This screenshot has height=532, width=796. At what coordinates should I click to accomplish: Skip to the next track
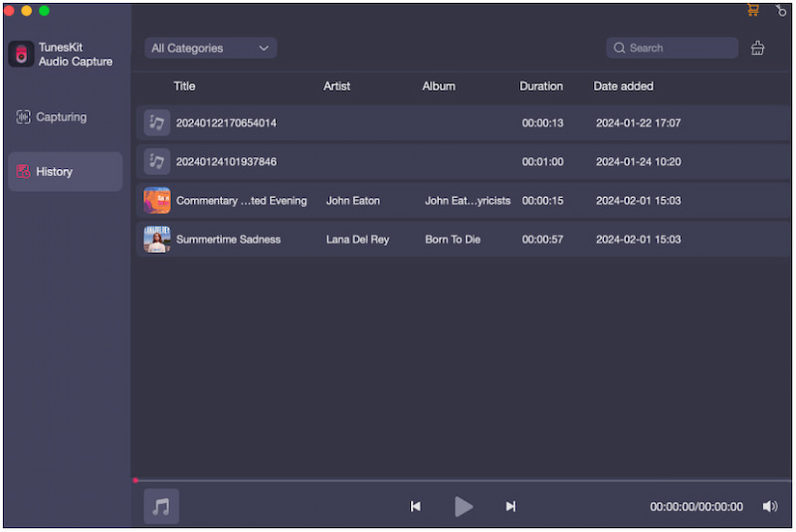click(510, 506)
